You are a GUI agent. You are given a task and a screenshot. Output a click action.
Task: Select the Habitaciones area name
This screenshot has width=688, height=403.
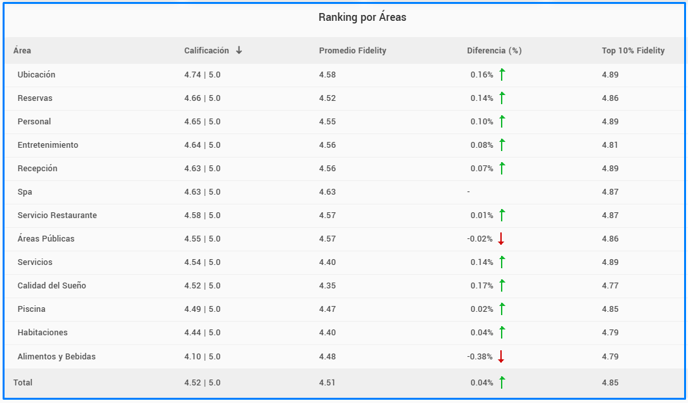point(42,333)
